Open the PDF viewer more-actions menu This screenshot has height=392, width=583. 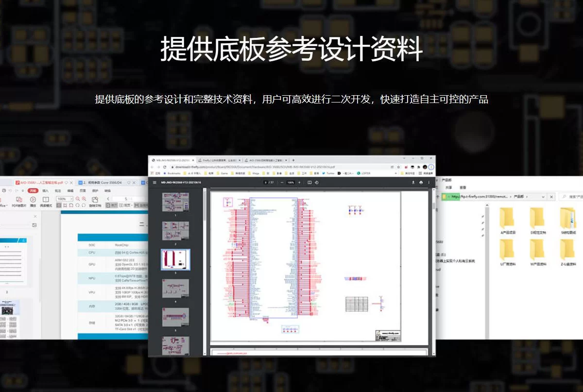(x=429, y=182)
